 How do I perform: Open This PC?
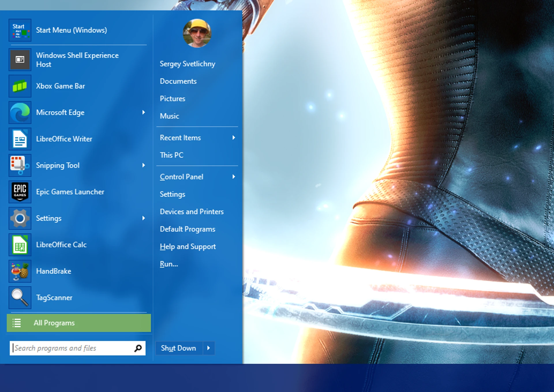[172, 155]
